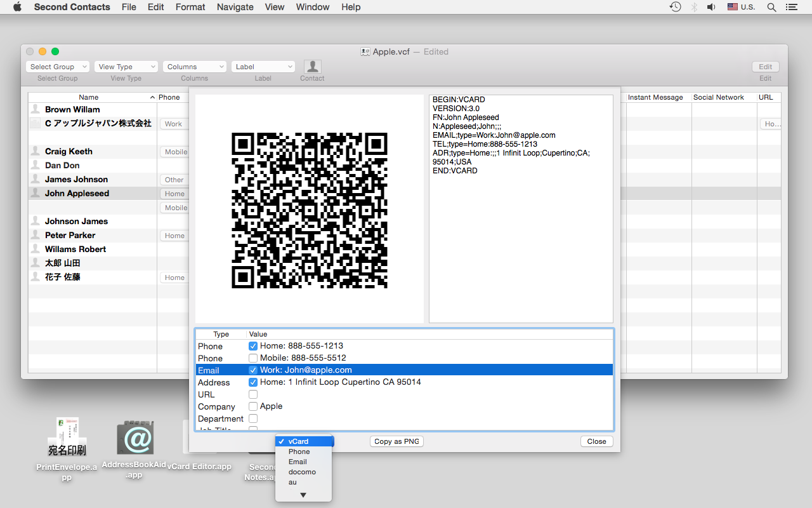
Task: Uncheck the Home phone 888-555-1213 checkbox
Action: tap(253, 346)
